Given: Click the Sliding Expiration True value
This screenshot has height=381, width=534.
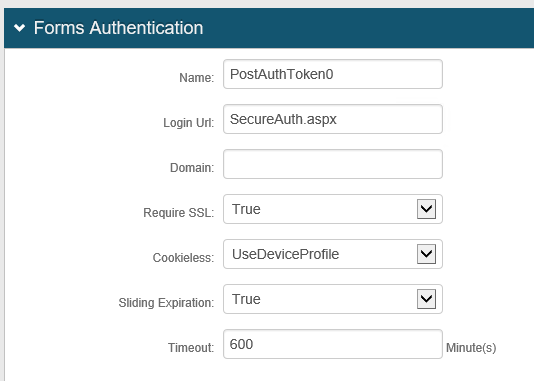Looking at the screenshot, I should (246, 299).
